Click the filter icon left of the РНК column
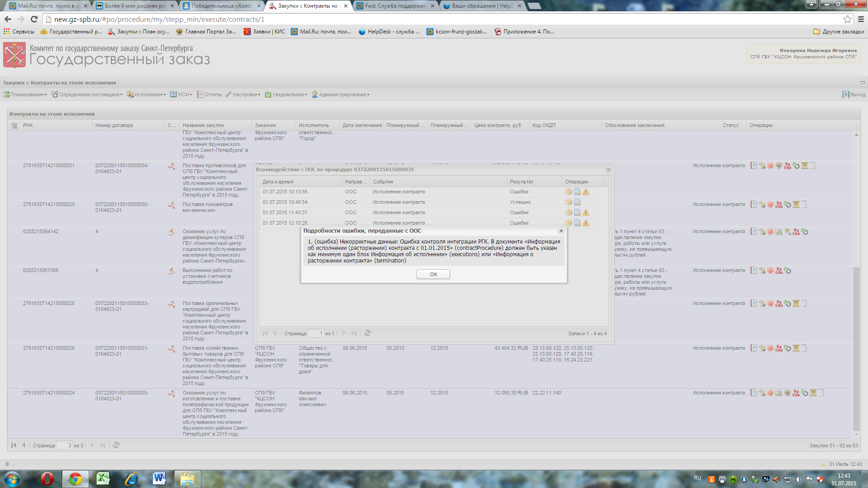Viewport: 868px width, 488px height. pos(14,126)
